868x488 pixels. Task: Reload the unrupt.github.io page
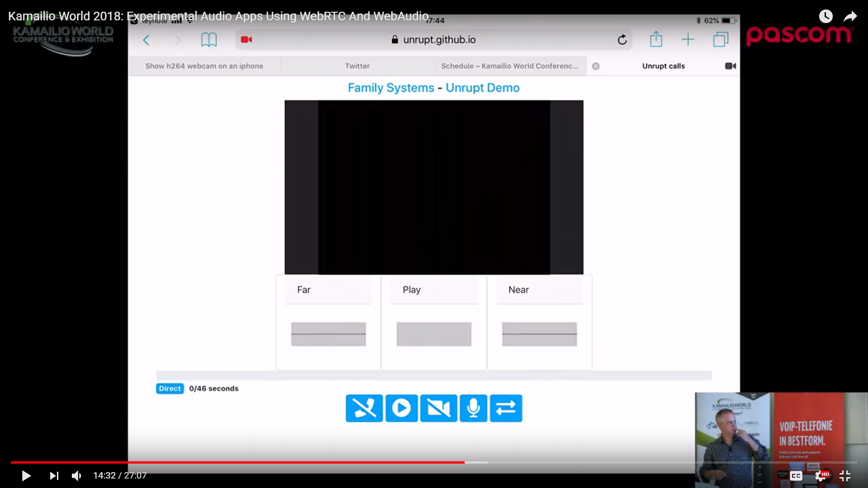(622, 40)
